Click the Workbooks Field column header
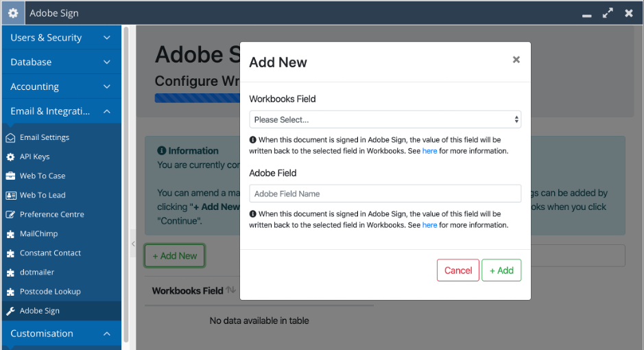 pos(188,291)
